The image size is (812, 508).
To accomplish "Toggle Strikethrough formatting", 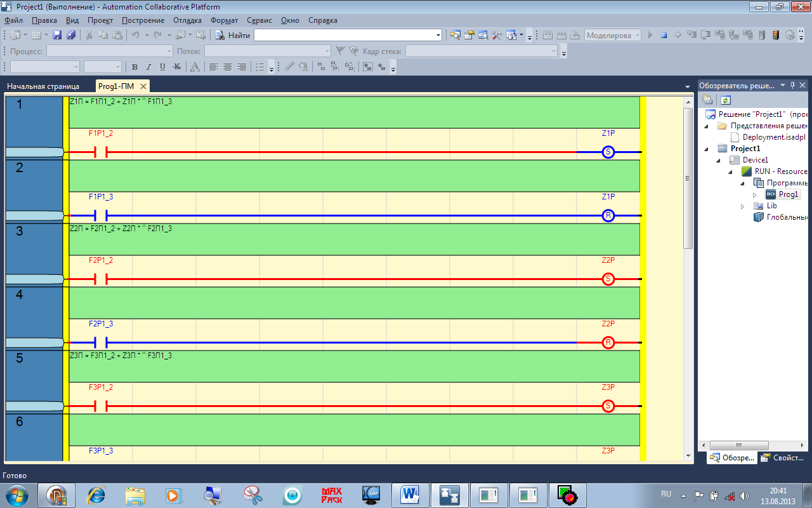I will (x=176, y=67).
